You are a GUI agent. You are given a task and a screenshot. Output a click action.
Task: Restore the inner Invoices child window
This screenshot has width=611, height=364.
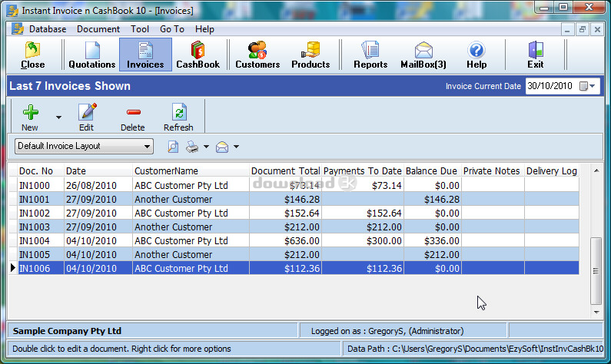point(582,29)
